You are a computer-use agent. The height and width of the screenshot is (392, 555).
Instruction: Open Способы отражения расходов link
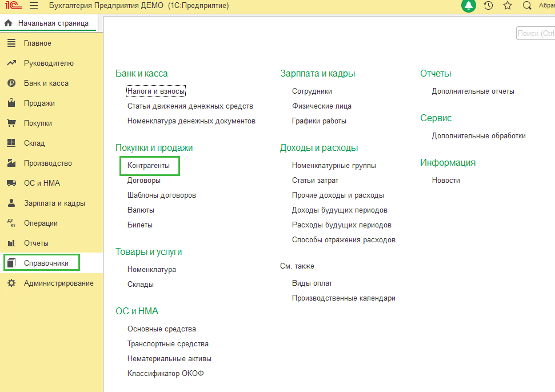click(344, 240)
